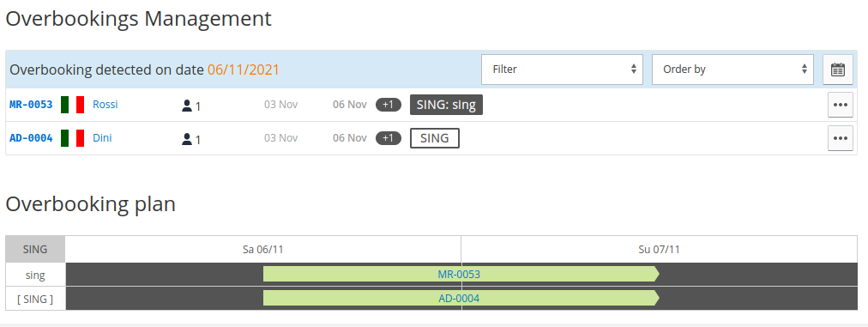
Task: Click guest count person icon for Rossi
Action: [x=187, y=106]
